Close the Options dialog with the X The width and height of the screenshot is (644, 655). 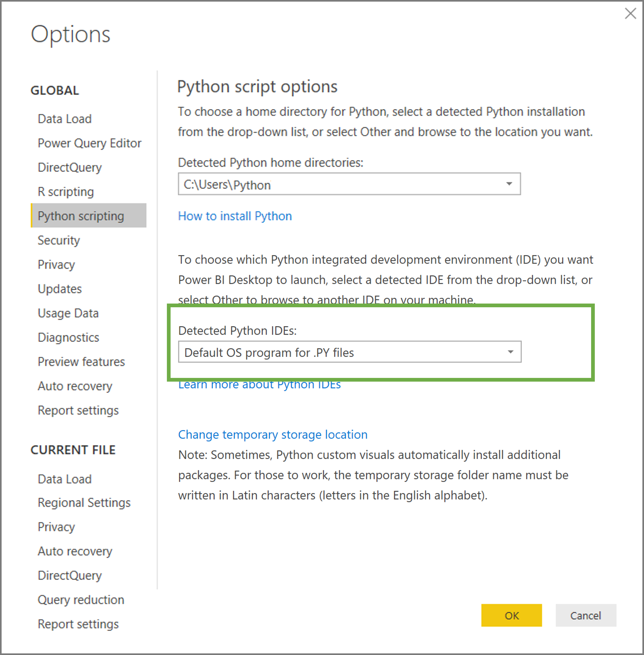[x=630, y=13]
